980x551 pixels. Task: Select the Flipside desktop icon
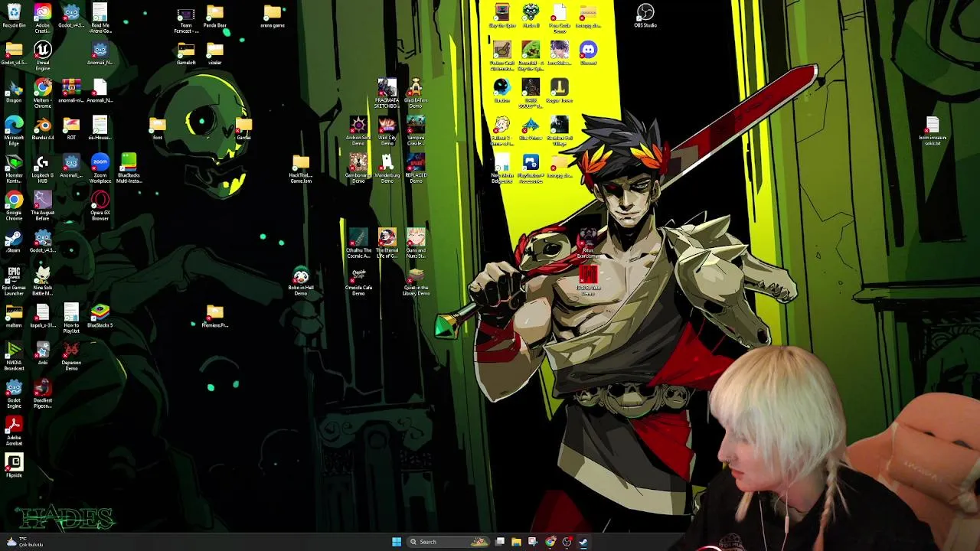14,465
